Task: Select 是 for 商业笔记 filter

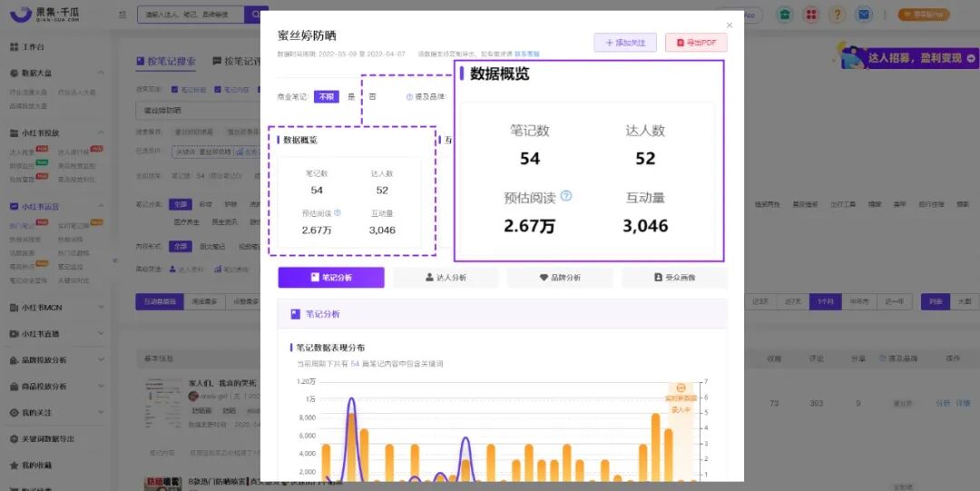Action: pos(351,97)
